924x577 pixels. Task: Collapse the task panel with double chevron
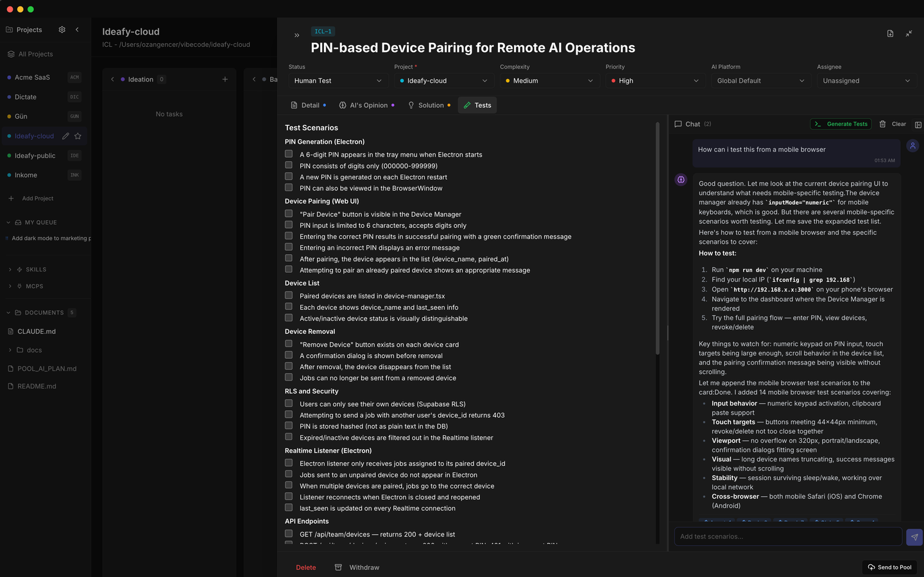point(296,35)
